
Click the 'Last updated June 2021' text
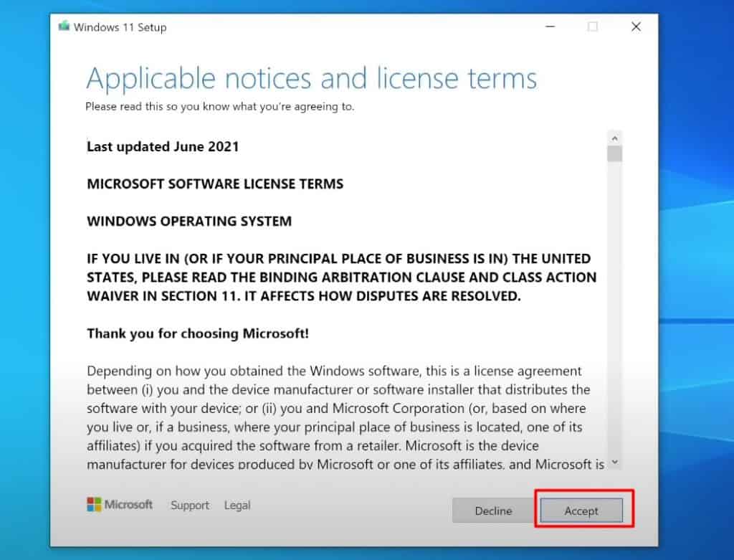point(162,147)
